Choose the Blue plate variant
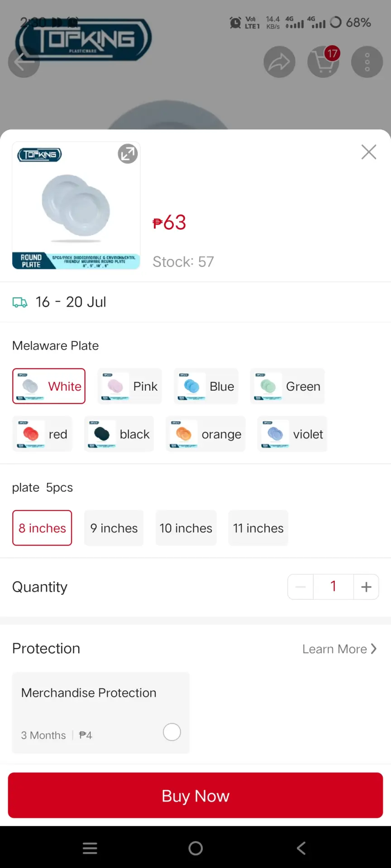 (206, 386)
